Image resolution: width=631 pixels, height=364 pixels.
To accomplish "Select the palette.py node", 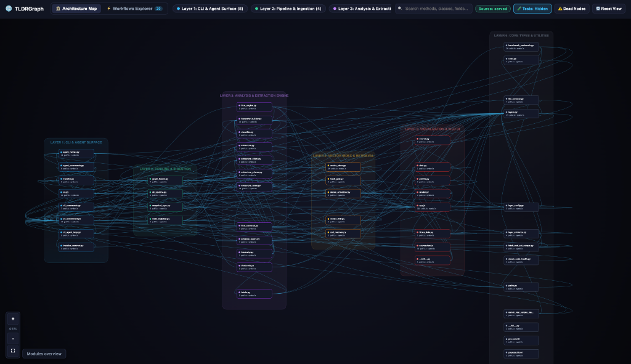I will (433, 180).
